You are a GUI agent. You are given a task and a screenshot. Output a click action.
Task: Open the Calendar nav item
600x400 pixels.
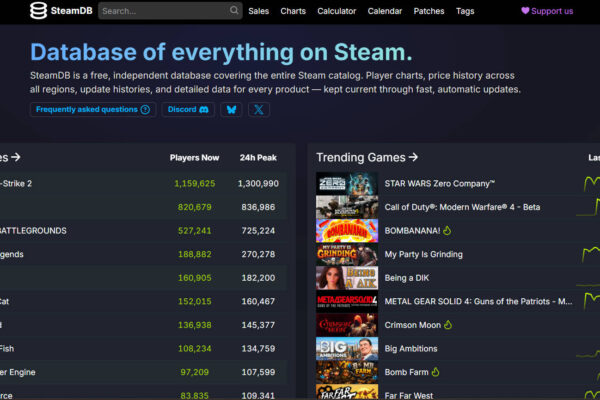click(385, 11)
